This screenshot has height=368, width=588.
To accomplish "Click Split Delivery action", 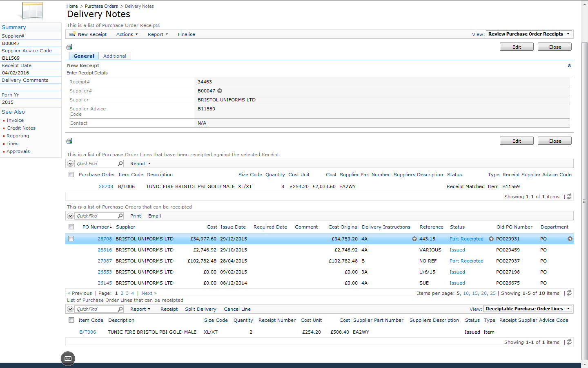I will click(x=200, y=309).
